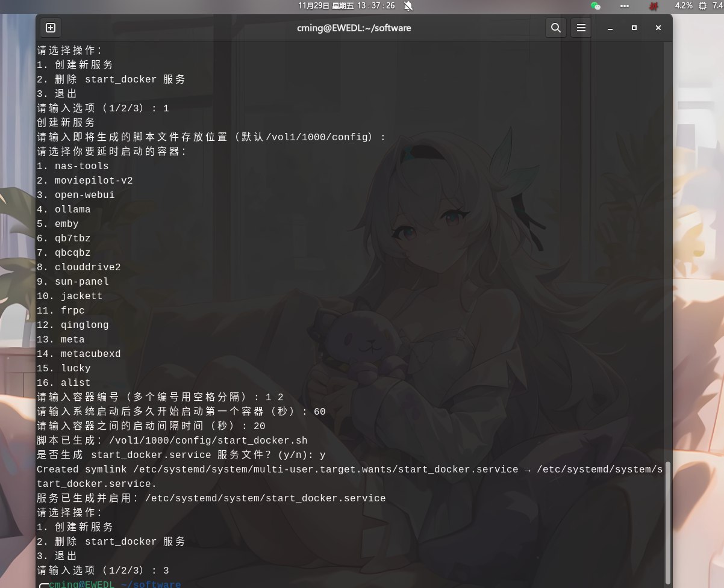Click the CPU chip monitor icon
Screen dimensions: 724x588
[x=702, y=5]
